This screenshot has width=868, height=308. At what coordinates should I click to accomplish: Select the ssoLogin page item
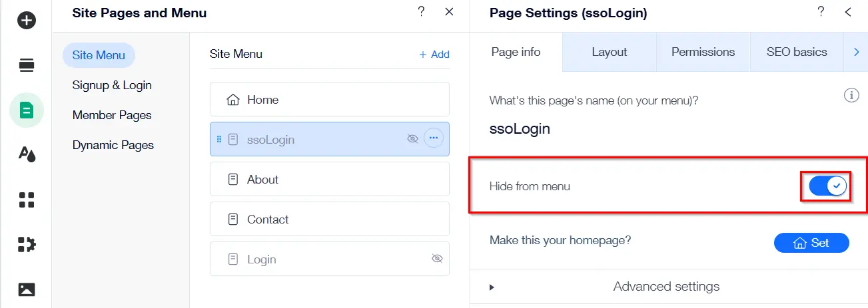pyautogui.click(x=330, y=139)
